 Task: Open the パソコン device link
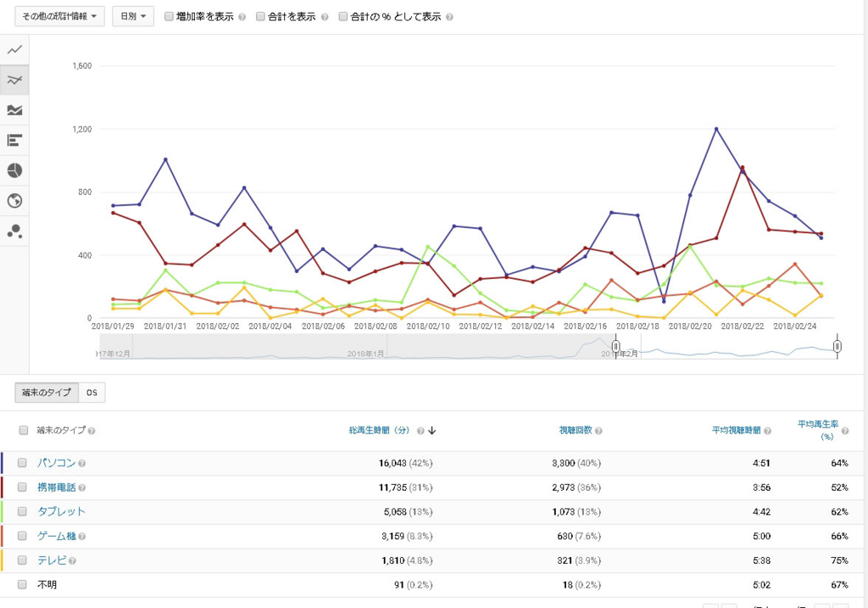[x=56, y=462]
